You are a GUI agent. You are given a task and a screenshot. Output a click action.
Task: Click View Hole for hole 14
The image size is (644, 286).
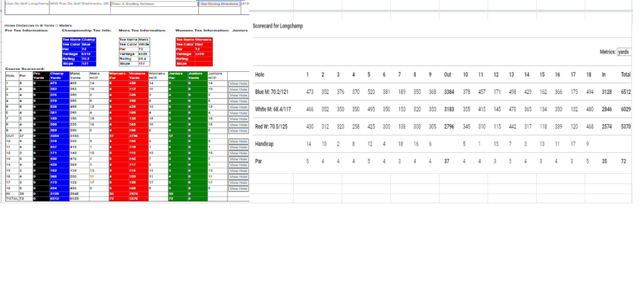point(238,165)
